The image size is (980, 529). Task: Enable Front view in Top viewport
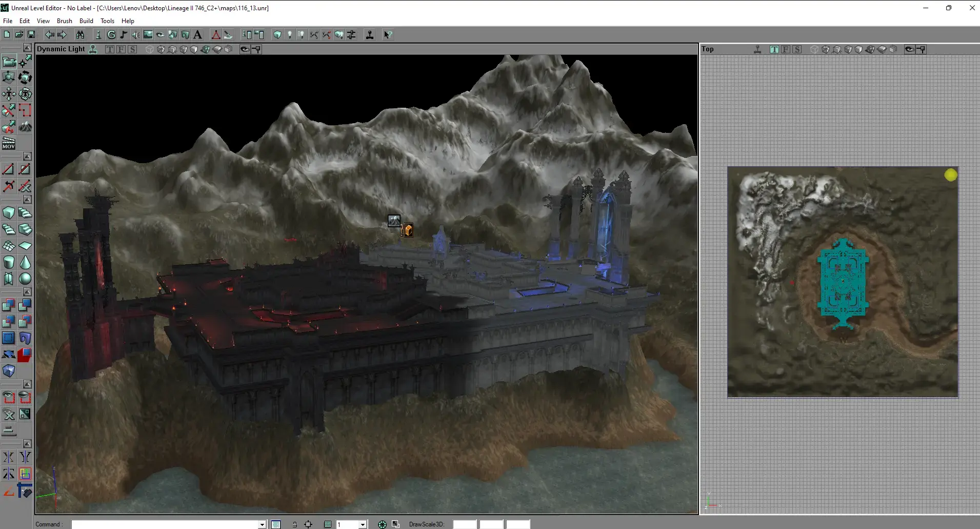(x=786, y=49)
